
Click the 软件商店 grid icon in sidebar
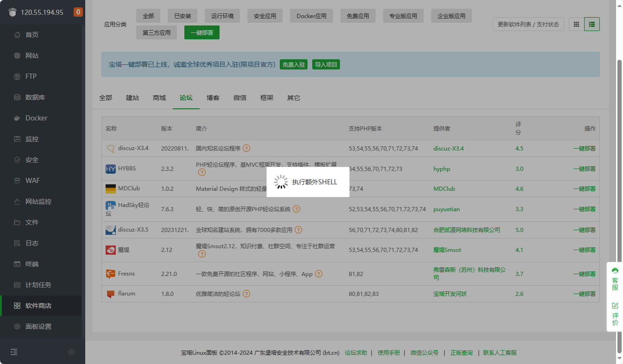(x=17, y=306)
